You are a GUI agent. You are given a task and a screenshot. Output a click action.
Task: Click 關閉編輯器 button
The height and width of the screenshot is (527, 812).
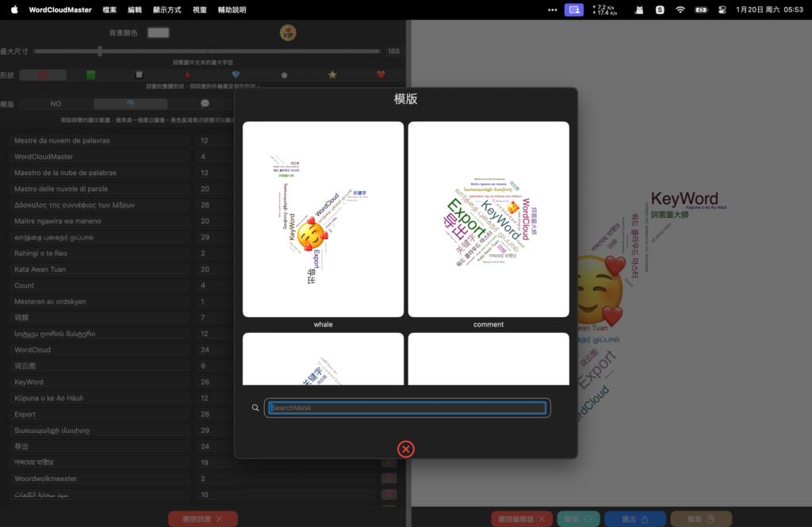pos(522,519)
